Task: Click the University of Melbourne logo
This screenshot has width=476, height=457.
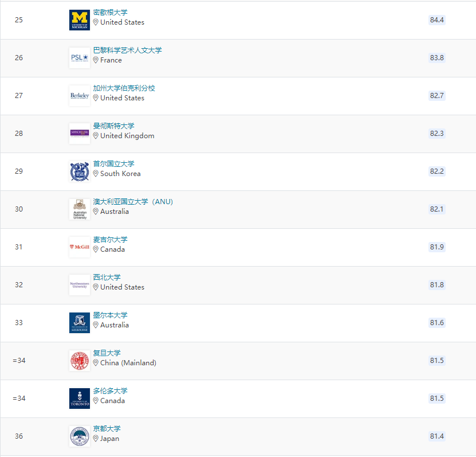Action: (80, 323)
